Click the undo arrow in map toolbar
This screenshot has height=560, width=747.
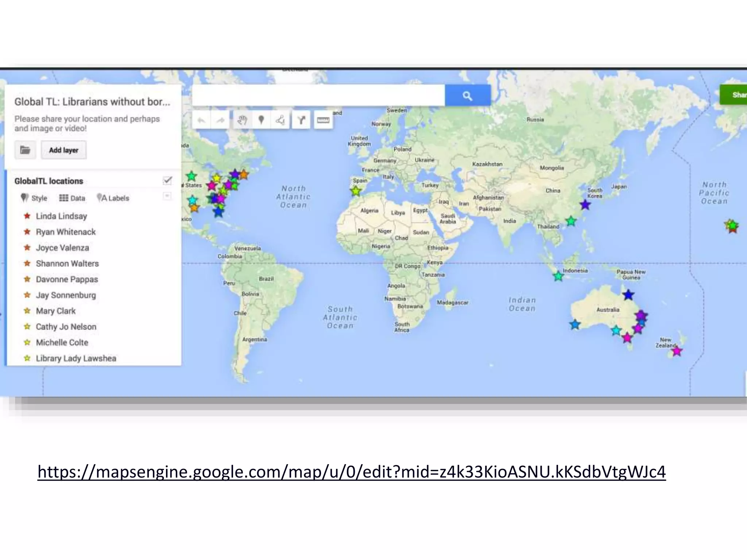201,120
